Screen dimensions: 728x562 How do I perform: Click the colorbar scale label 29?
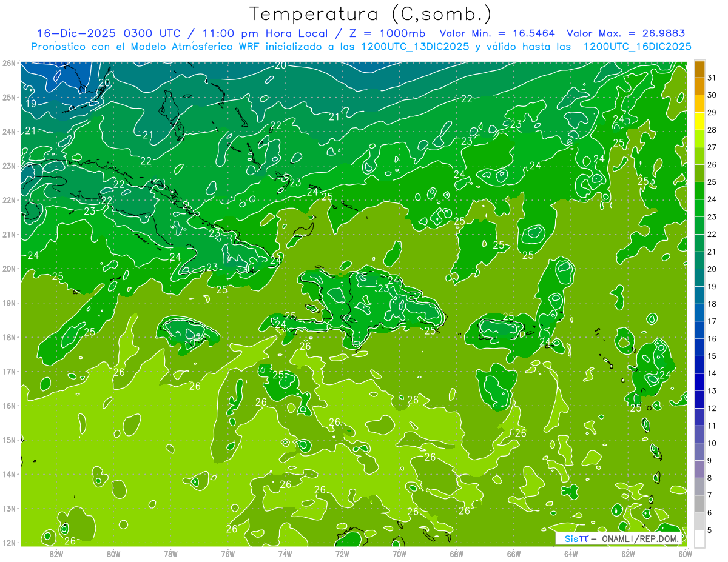tap(712, 112)
